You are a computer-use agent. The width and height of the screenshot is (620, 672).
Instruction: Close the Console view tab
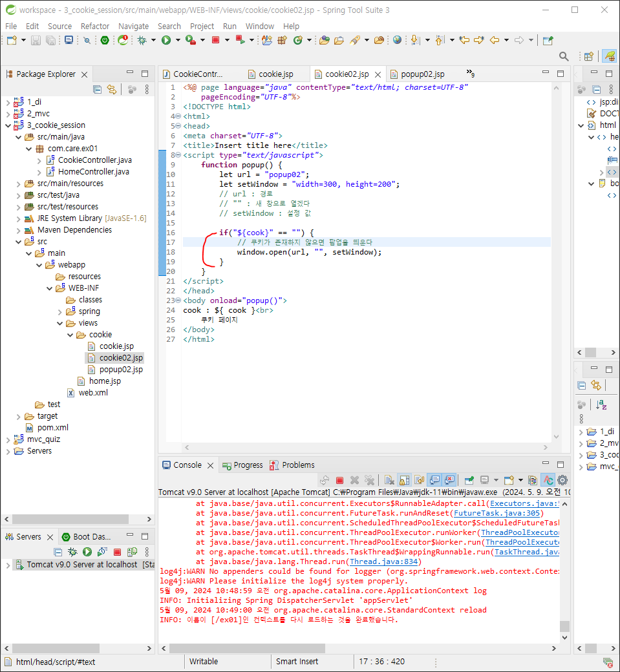(x=210, y=465)
